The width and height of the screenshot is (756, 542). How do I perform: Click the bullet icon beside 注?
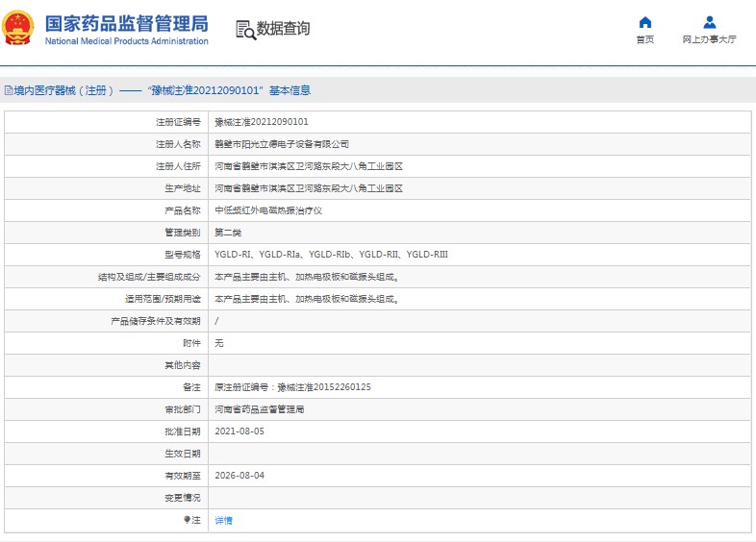tap(187, 519)
